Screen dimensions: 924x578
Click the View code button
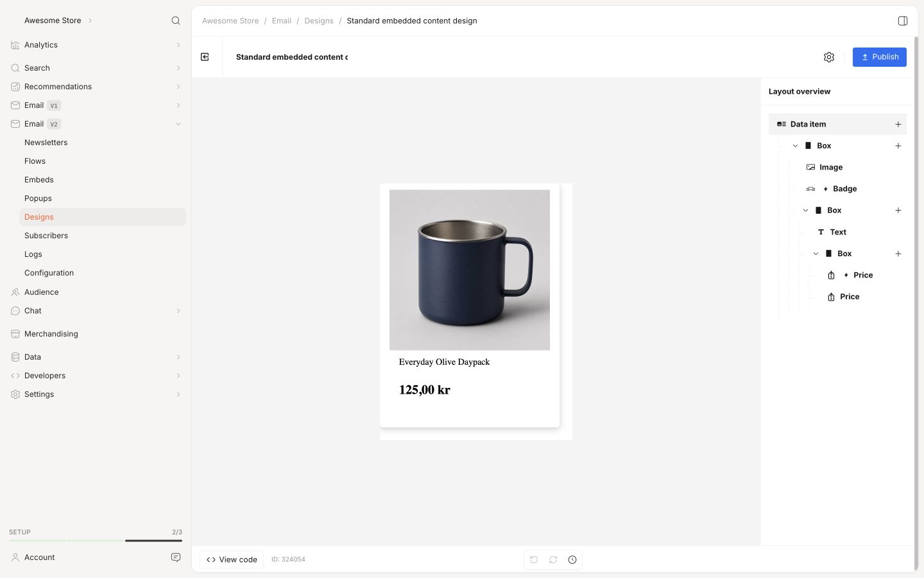point(232,559)
